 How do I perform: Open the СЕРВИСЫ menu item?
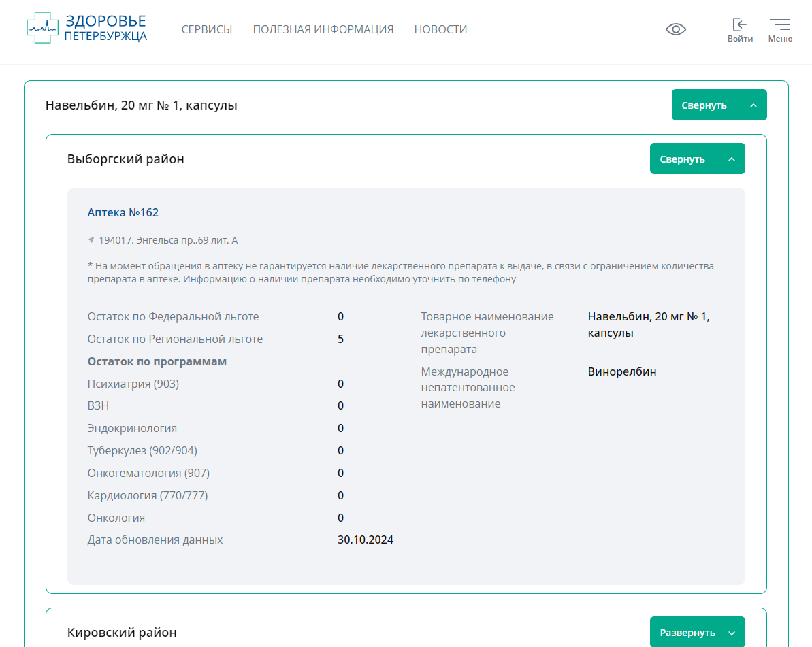click(207, 29)
